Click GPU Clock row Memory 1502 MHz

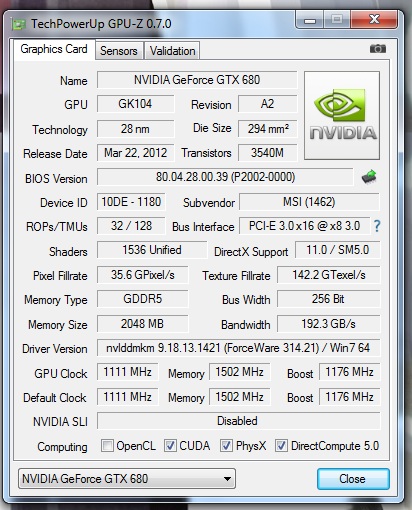pyautogui.click(x=239, y=372)
